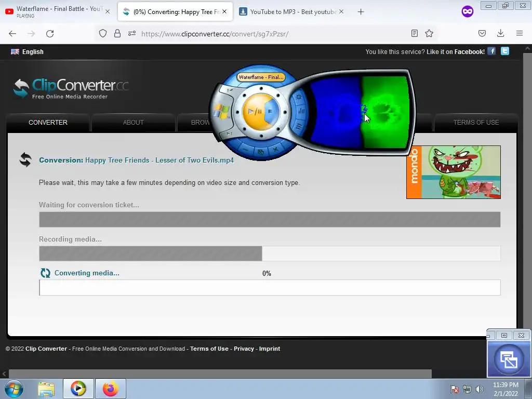Click the ClipConverter.cc logo

click(x=71, y=88)
